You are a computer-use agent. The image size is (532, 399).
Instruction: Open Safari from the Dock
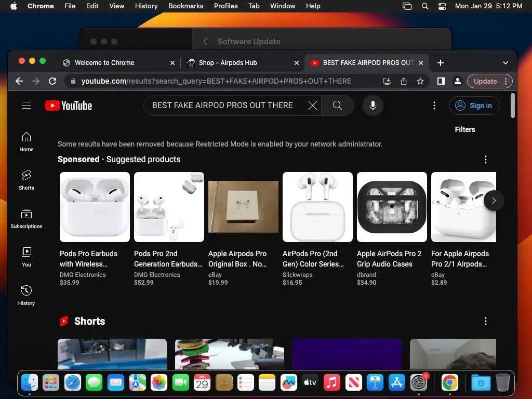coord(73,383)
